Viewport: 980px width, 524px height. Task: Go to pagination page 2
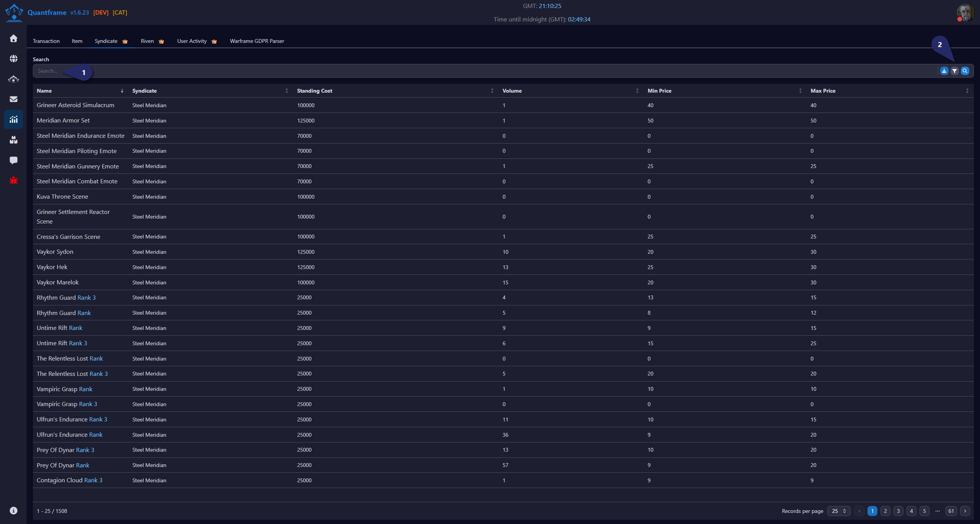click(885, 511)
